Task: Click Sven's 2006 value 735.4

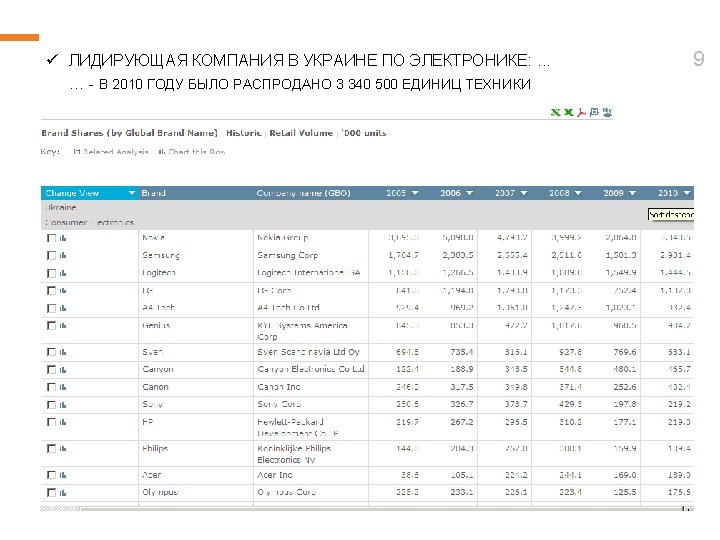Action: [x=461, y=352]
